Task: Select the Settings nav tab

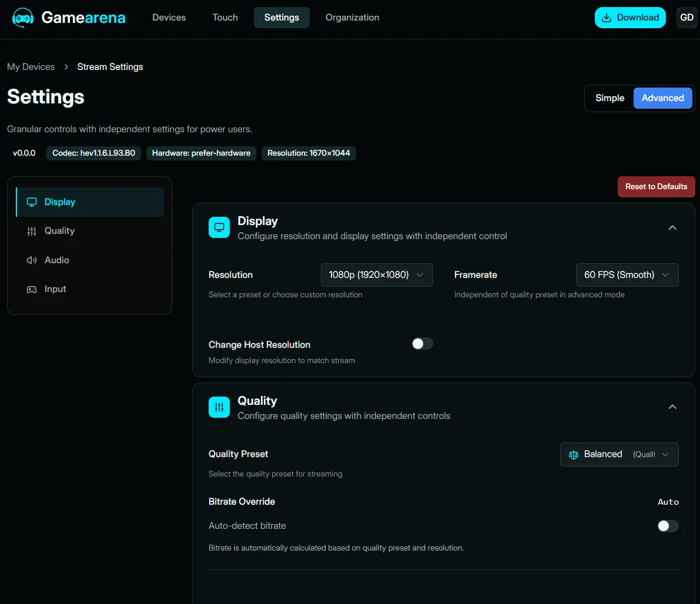Action: tap(282, 18)
